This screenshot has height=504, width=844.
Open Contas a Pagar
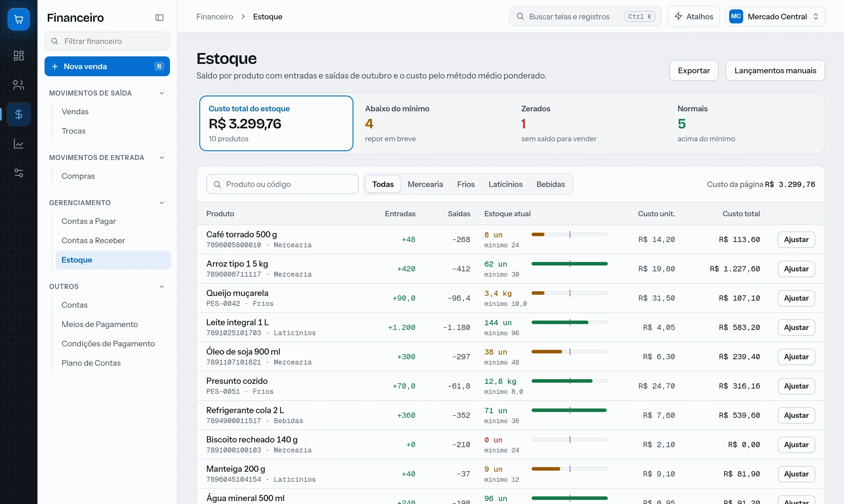coord(113,222)
